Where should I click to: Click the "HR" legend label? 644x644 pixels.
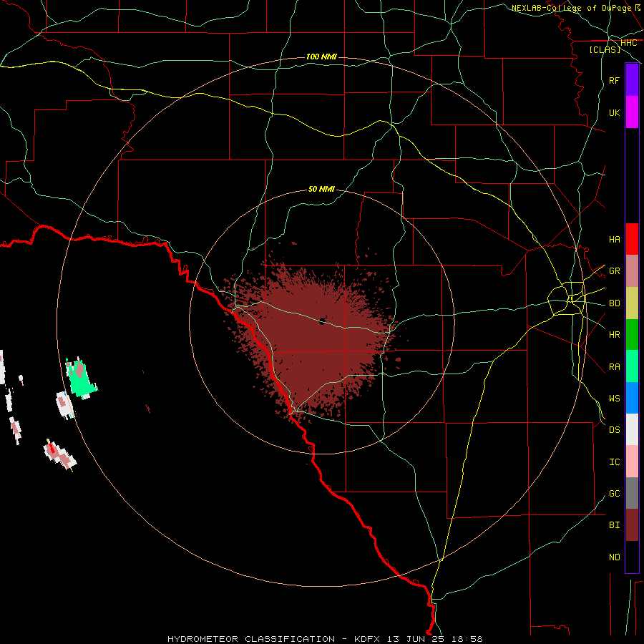[615, 335]
